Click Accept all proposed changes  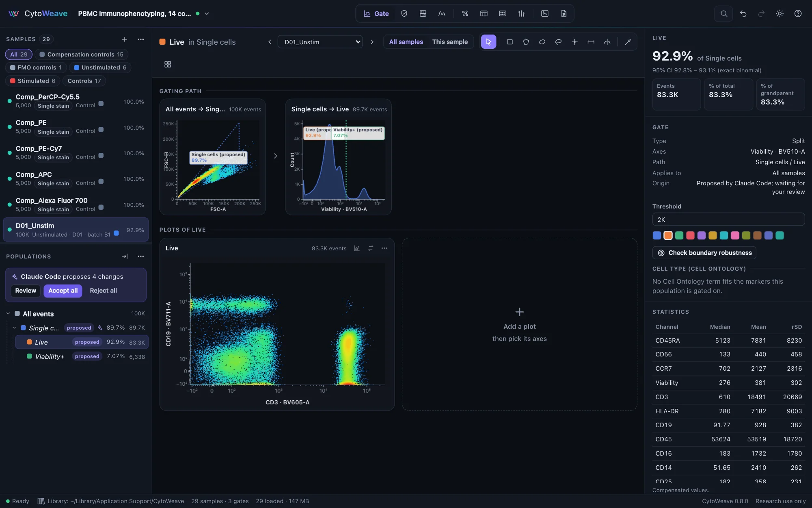click(x=63, y=291)
